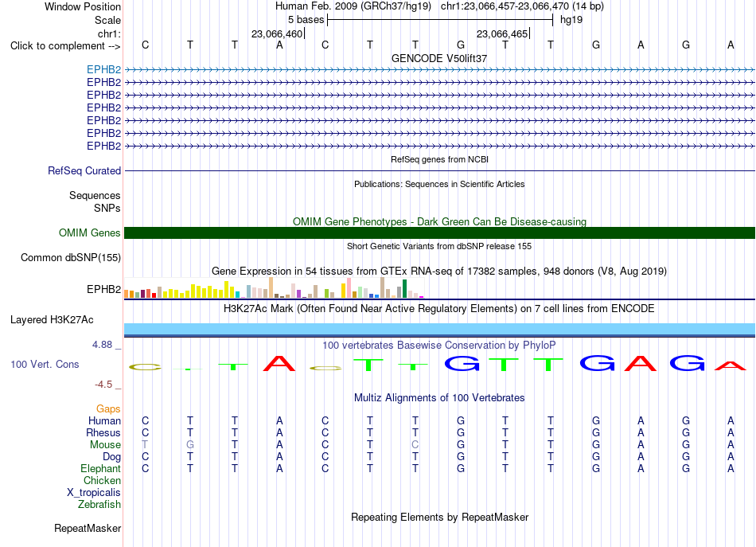Click the gray mismatched G in the Mouse row
The height and width of the screenshot is (547, 756).
coord(190,445)
